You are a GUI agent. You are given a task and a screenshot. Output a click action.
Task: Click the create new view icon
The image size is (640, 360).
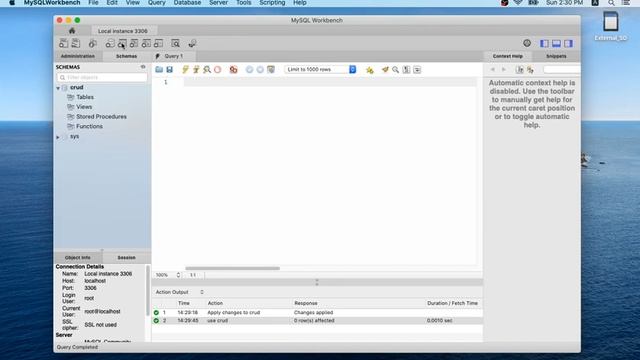tap(134, 43)
